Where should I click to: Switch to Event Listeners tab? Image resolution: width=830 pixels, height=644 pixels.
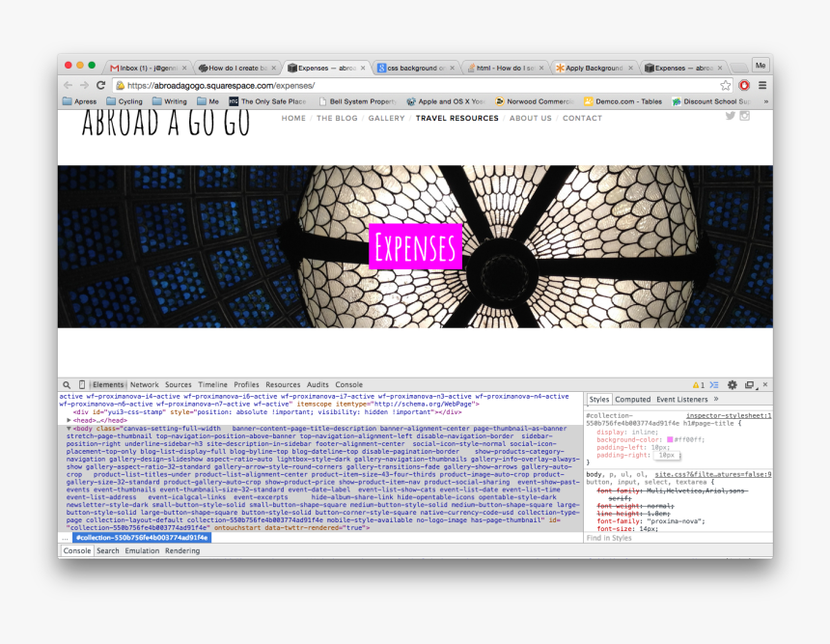pyautogui.click(x=681, y=400)
